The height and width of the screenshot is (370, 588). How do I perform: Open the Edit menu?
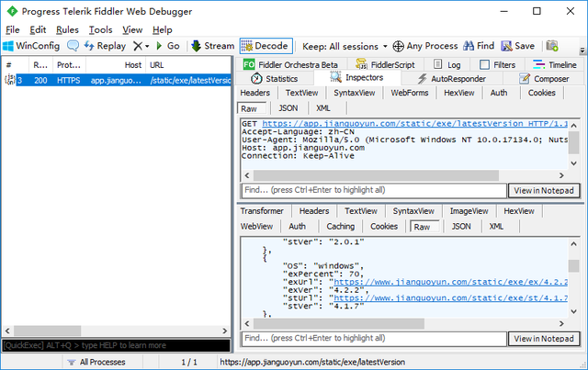(x=38, y=30)
